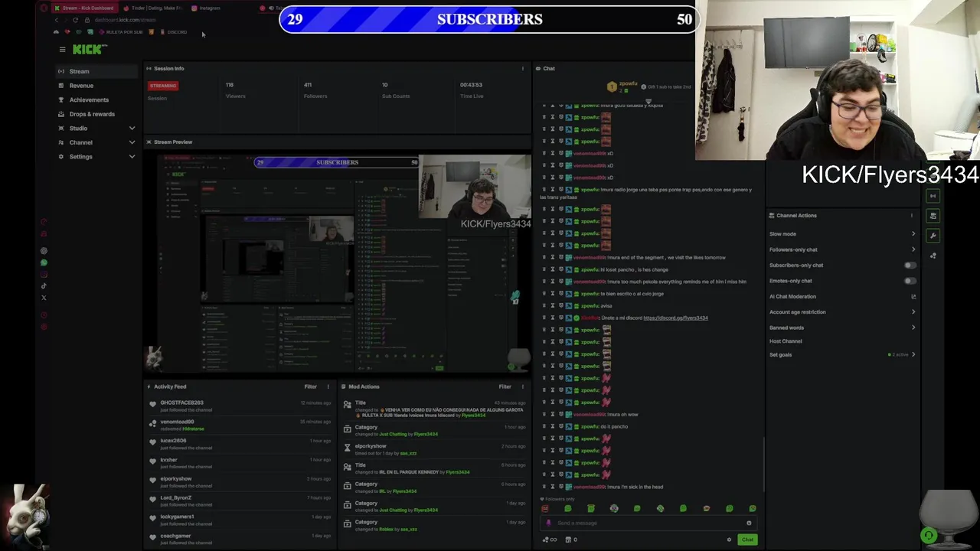Open AI Chat Moderation link icon
The height and width of the screenshot is (551, 980).
pos(913,297)
